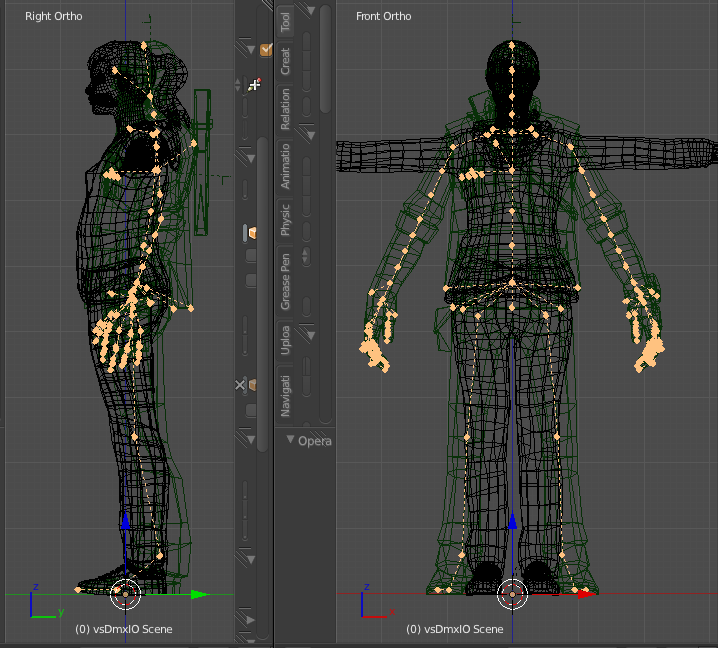Click the Animatio tab
718x648 pixels.
tap(286, 165)
